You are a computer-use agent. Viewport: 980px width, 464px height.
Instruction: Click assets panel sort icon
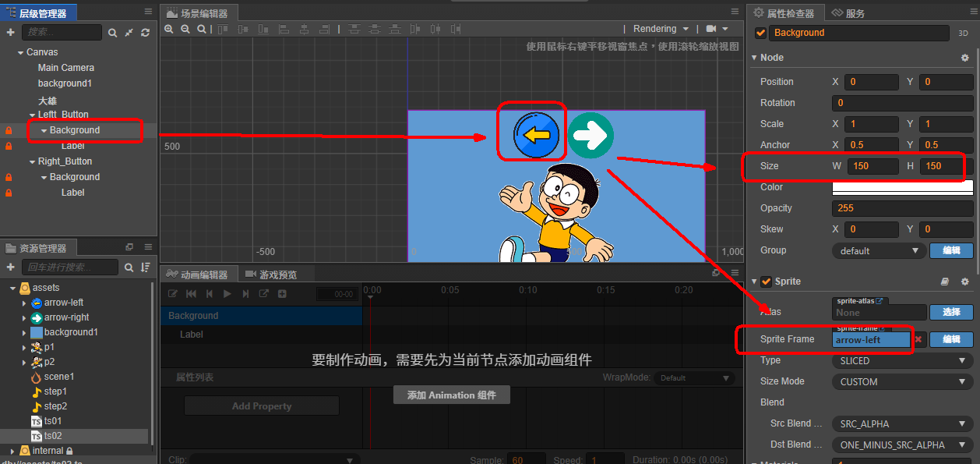coord(145,267)
